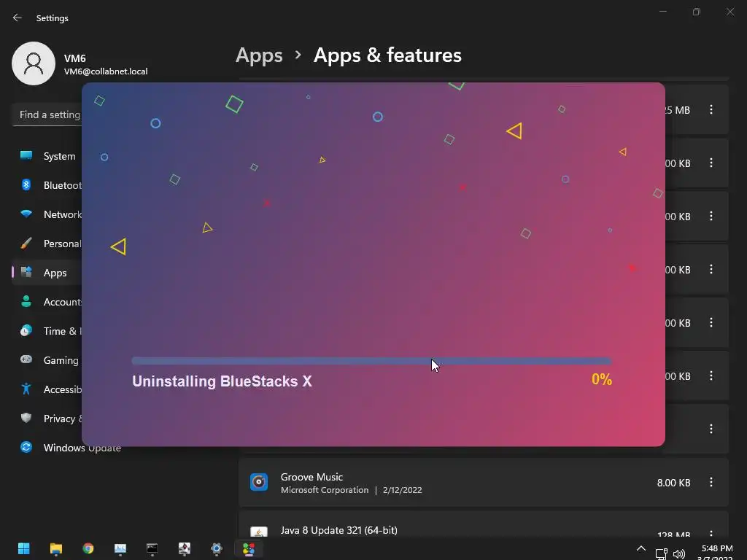The height and width of the screenshot is (560, 747).
Task: Open the Accounts settings category
Action: [x=47, y=302]
